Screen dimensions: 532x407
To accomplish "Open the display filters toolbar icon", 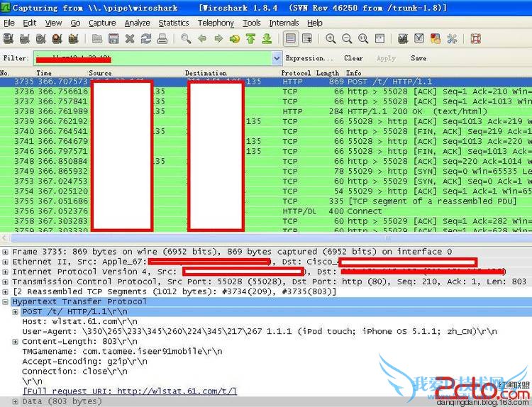I will [419, 39].
